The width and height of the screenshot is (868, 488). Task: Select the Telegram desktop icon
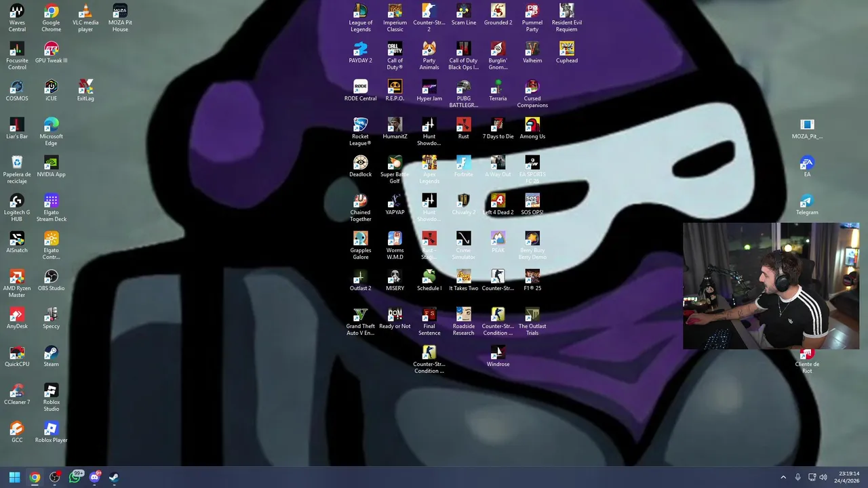pyautogui.click(x=807, y=205)
